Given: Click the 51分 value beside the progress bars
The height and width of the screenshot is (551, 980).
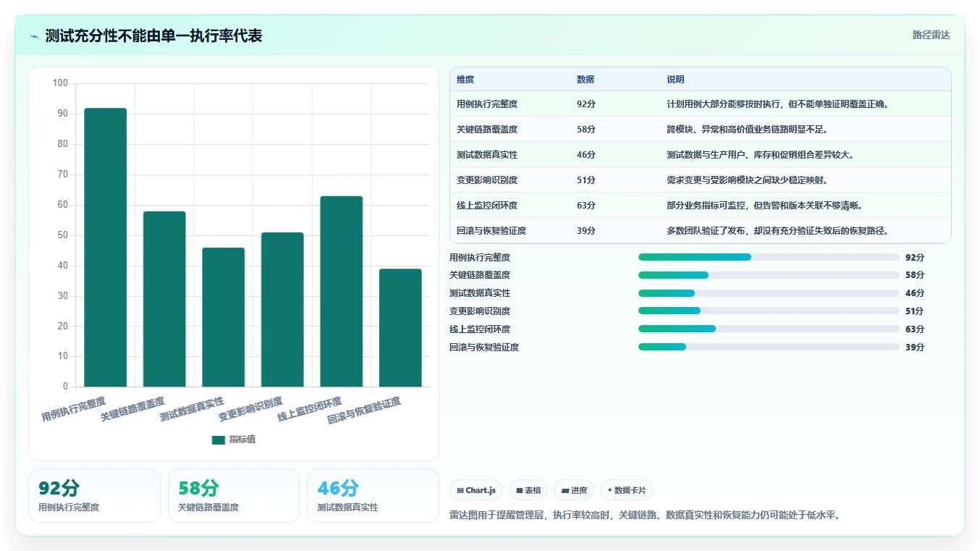Looking at the screenshot, I should pyautogui.click(x=915, y=311).
